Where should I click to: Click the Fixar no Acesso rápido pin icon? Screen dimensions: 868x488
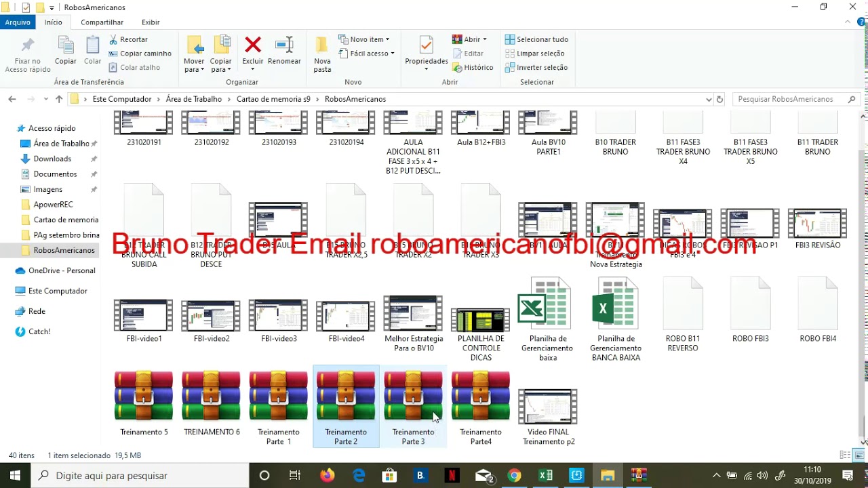(x=28, y=45)
